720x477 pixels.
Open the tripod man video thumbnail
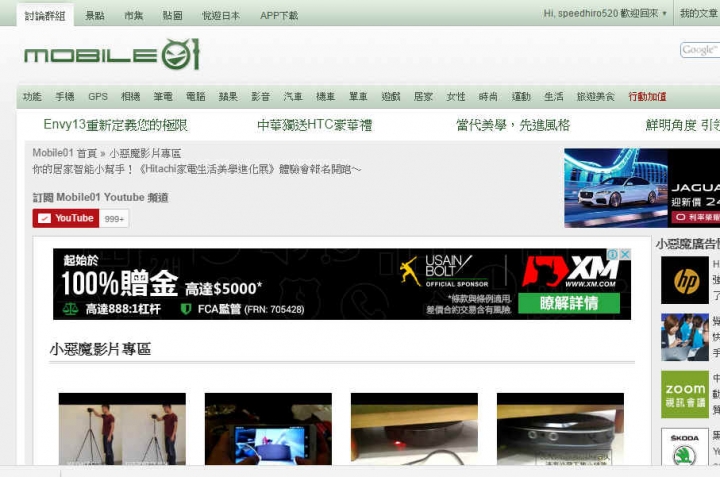coord(122,429)
